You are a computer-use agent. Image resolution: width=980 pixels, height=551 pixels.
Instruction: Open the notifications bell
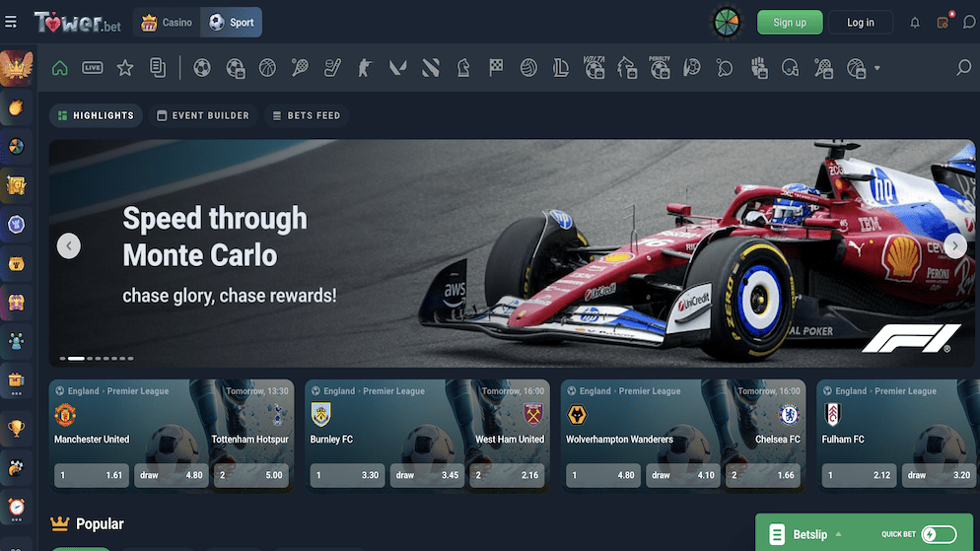click(915, 23)
